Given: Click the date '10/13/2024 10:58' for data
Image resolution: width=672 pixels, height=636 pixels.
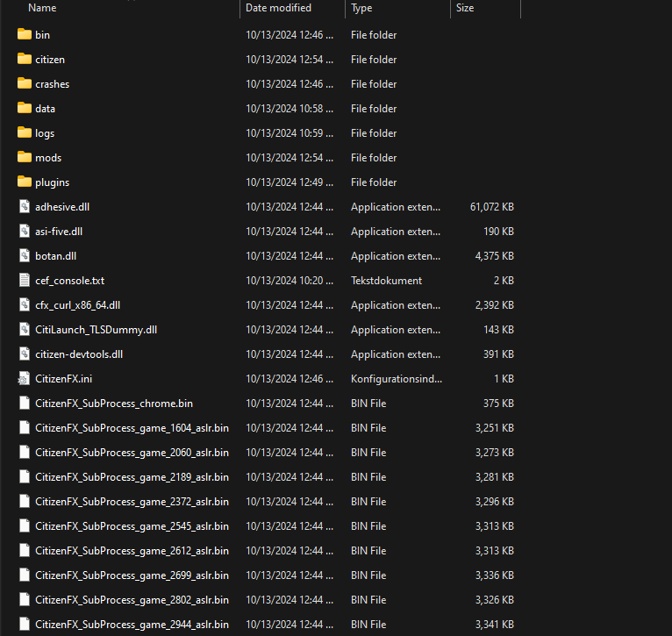Looking at the screenshot, I should [x=290, y=109].
